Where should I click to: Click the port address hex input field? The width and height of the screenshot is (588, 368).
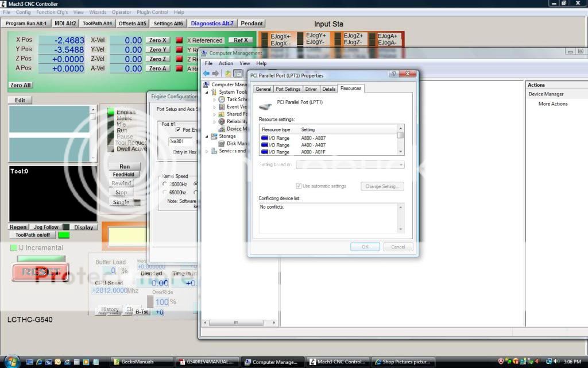tap(180, 141)
